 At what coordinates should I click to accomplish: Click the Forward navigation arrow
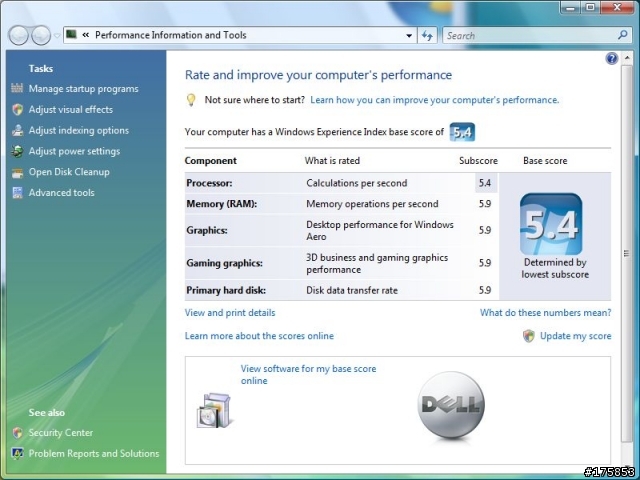41,35
